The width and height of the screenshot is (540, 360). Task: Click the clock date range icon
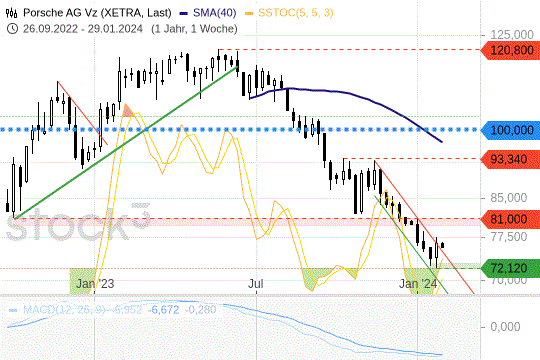click(12, 29)
